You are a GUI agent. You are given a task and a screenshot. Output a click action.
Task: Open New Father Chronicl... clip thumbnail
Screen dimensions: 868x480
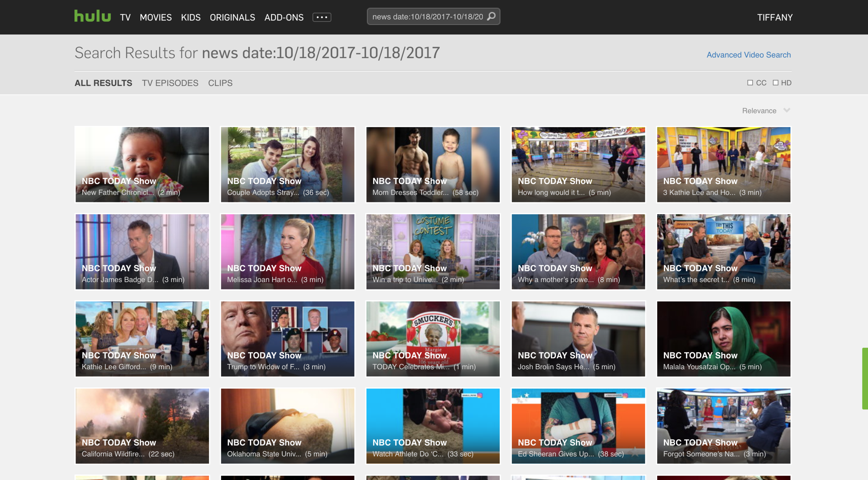click(142, 164)
